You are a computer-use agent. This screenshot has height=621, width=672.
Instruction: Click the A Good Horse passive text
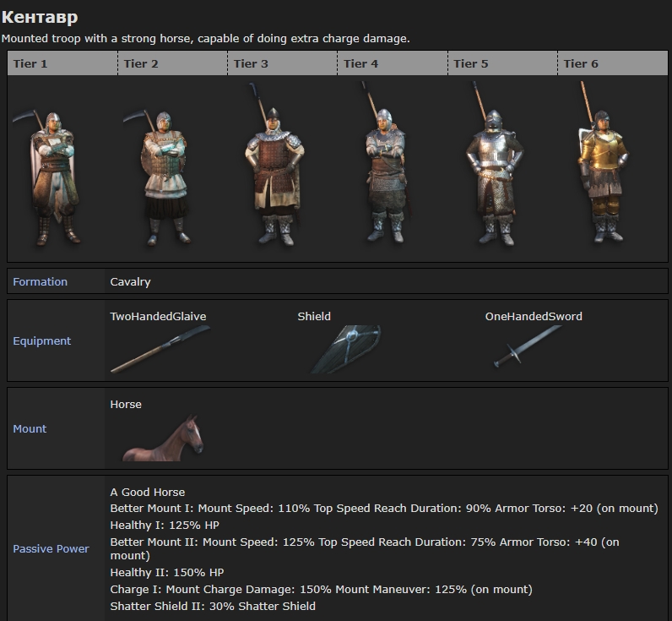click(147, 492)
